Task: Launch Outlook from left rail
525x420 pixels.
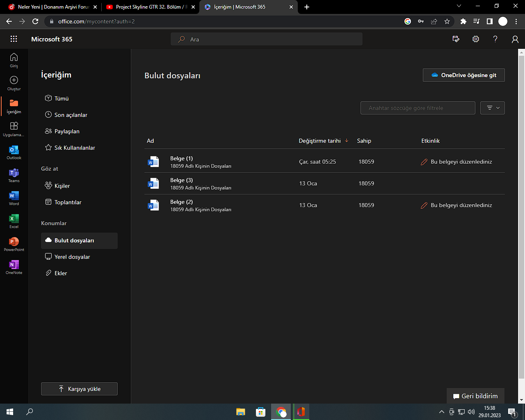Action: pyautogui.click(x=14, y=152)
